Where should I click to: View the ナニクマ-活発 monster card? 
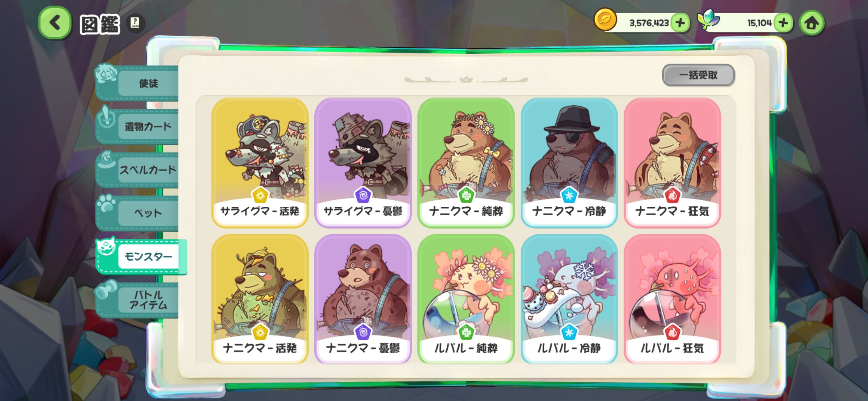point(260,299)
